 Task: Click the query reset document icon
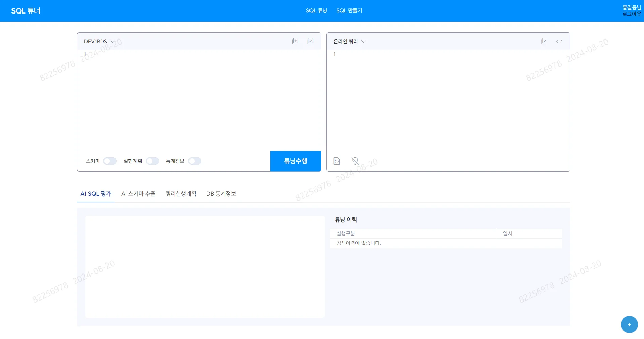click(337, 161)
